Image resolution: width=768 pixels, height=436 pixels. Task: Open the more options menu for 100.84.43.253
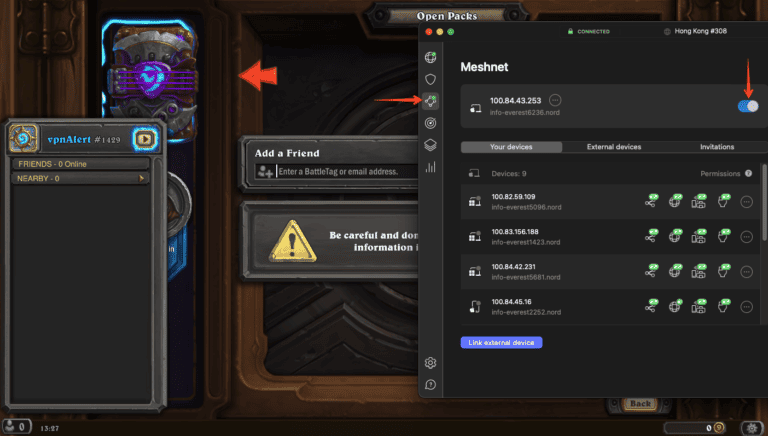point(555,100)
